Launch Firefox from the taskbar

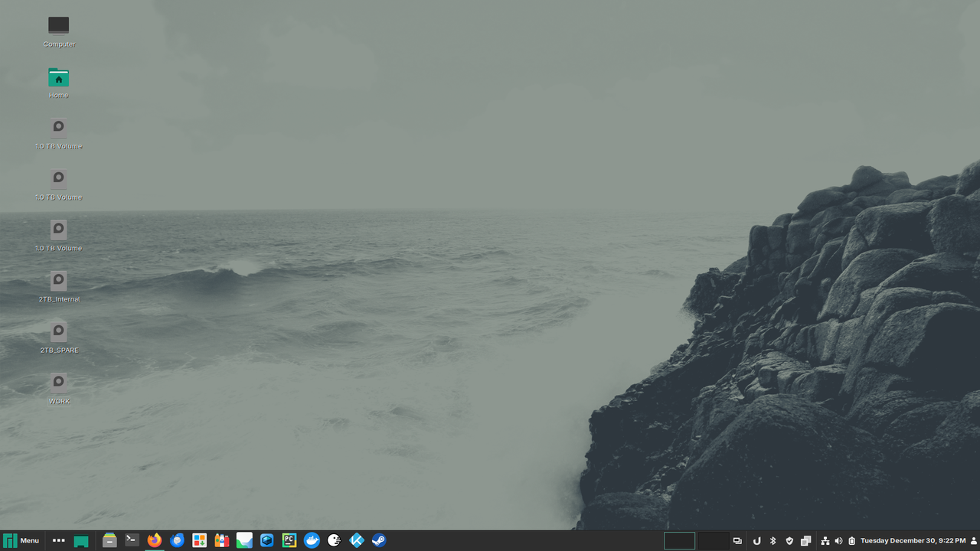tap(153, 540)
